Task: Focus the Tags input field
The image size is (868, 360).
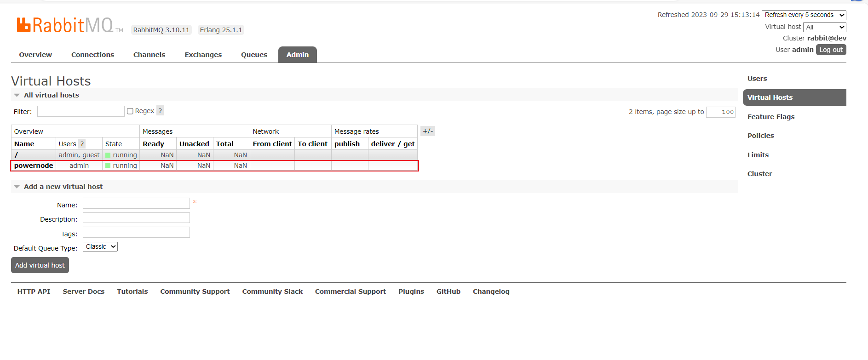Action: point(136,232)
